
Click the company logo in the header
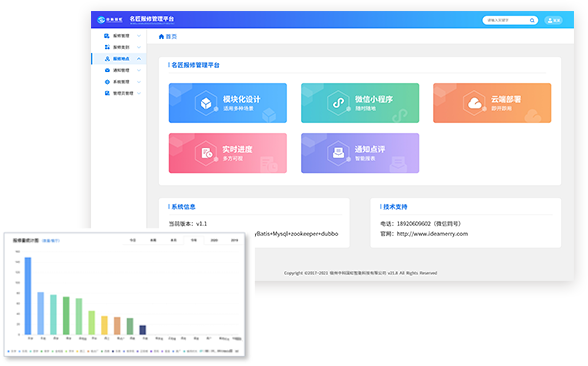pos(110,20)
